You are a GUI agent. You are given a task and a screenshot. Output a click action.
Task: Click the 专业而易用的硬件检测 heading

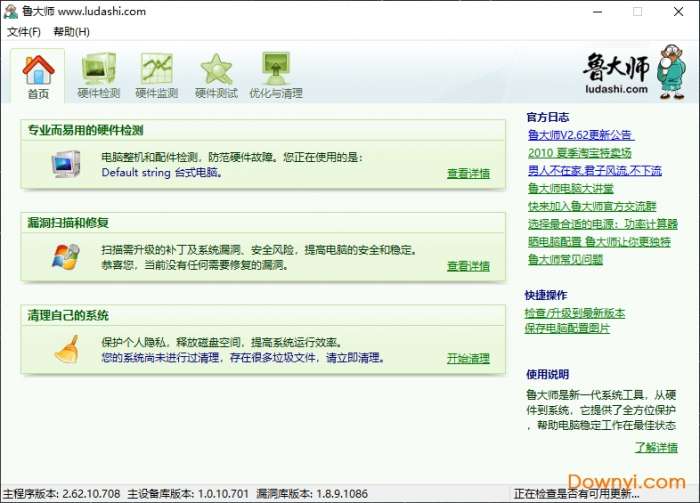click(85, 130)
